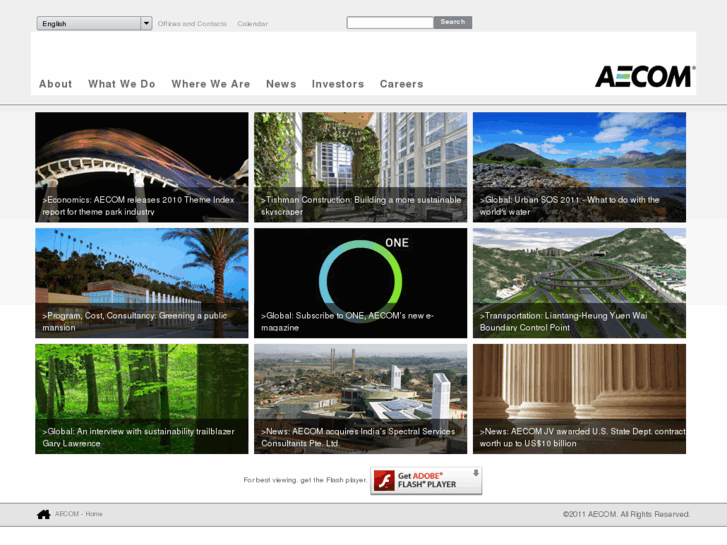Screen dimensions: 727x545
Task: Open the What We Do menu
Action: [x=122, y=84]
